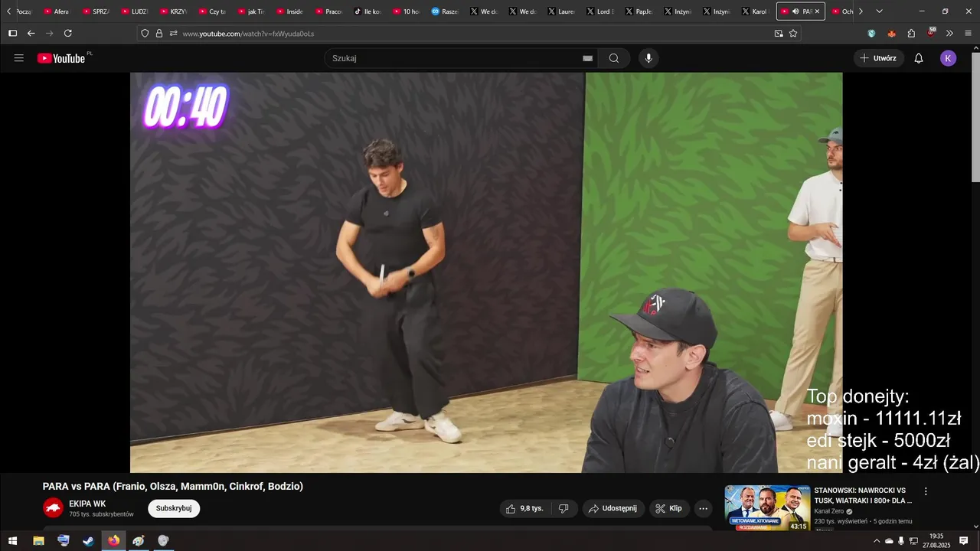
Task: Open the Utwórz create menu
Action: [878, 58]
